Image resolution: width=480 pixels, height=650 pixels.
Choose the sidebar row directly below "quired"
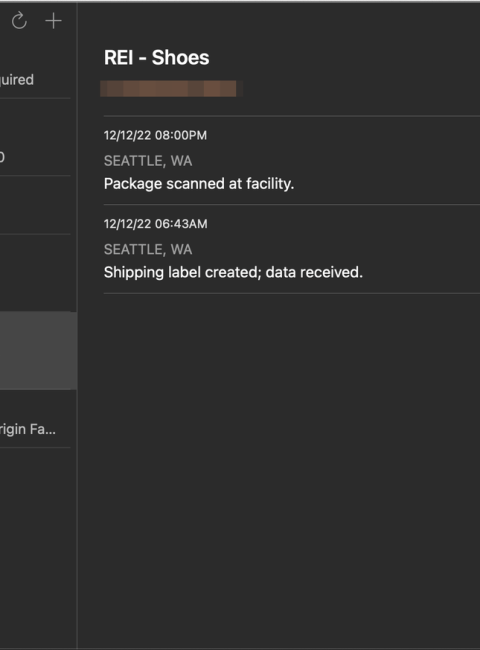(35, 137)
